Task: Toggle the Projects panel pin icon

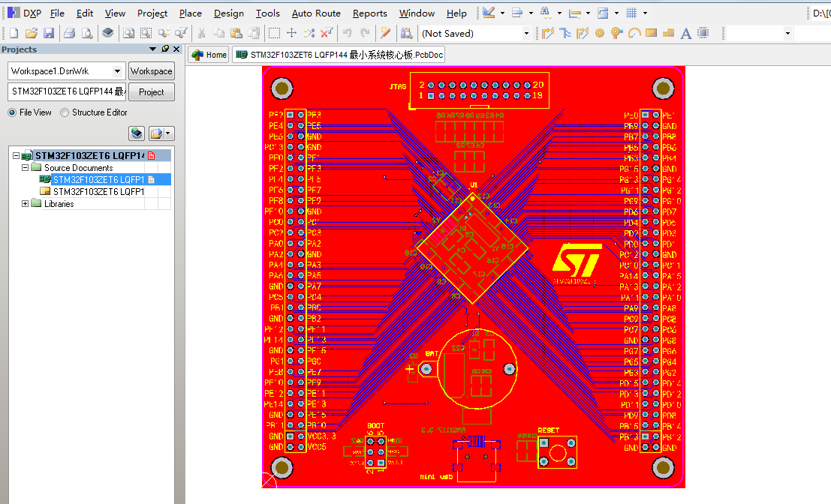Action: [165, 49]
